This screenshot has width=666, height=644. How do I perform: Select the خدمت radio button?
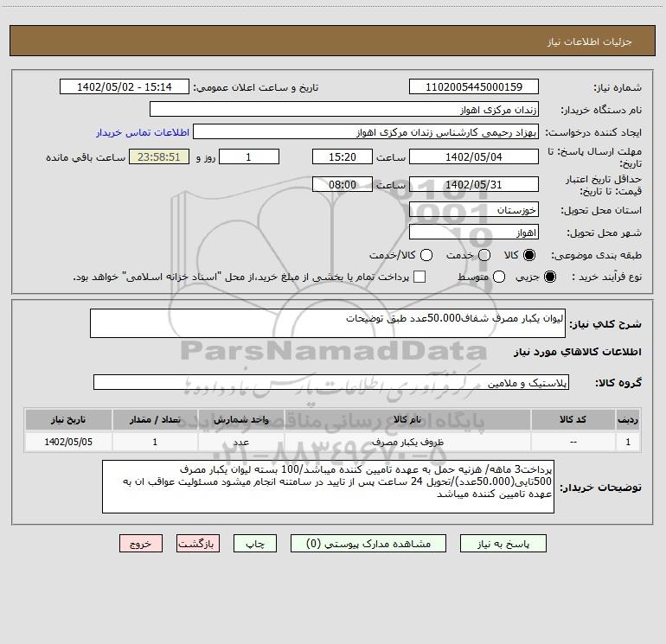click(x=484, y=255)
